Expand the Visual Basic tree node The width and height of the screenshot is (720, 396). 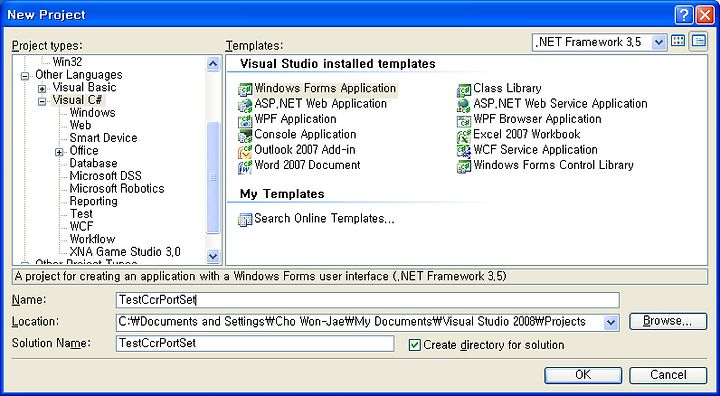coord(42,88)
